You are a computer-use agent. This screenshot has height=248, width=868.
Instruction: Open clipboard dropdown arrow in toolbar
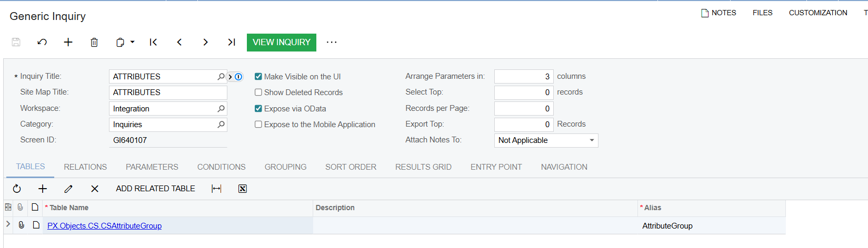click(x=133, y=42)
